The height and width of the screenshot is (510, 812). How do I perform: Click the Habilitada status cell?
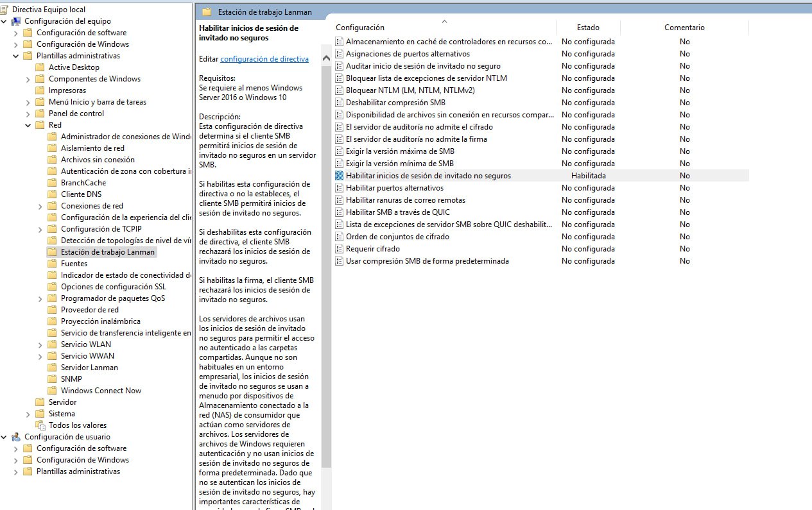pyautogui.click(x=588, y=176)
